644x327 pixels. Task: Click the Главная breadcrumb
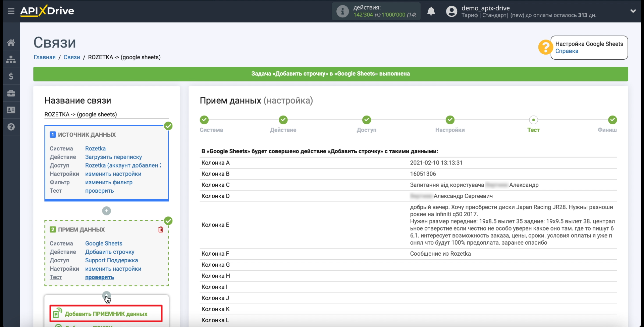[45, 57]
